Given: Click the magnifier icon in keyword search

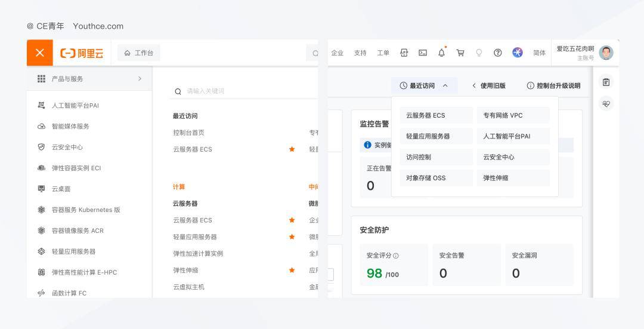Looking at the screenshot, I should click(178, 91).
